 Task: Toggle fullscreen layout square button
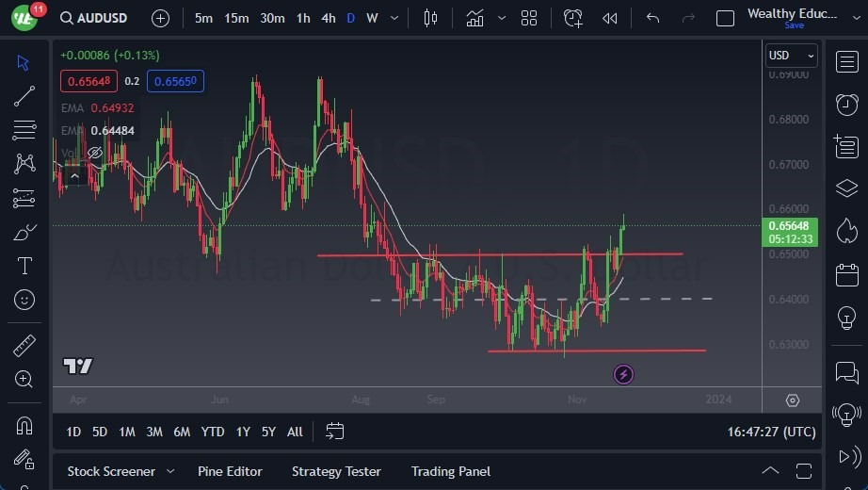coord(725,18)
